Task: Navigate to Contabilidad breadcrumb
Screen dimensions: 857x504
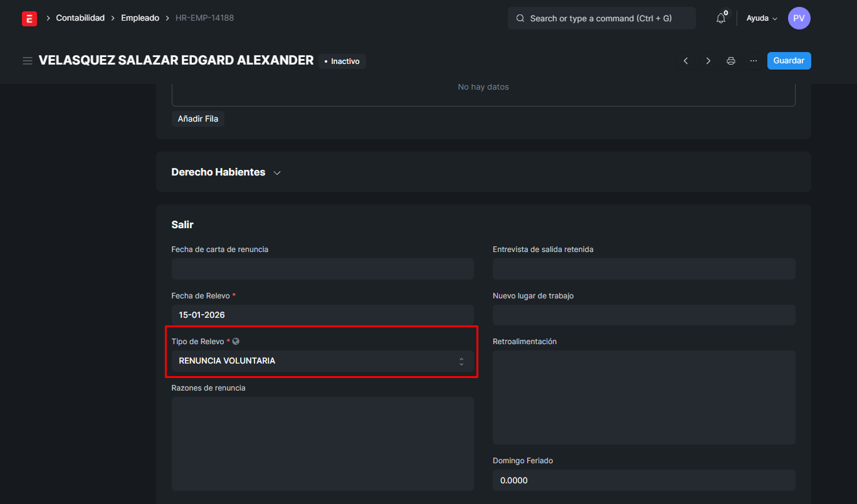Action: [x=80, y=18]
